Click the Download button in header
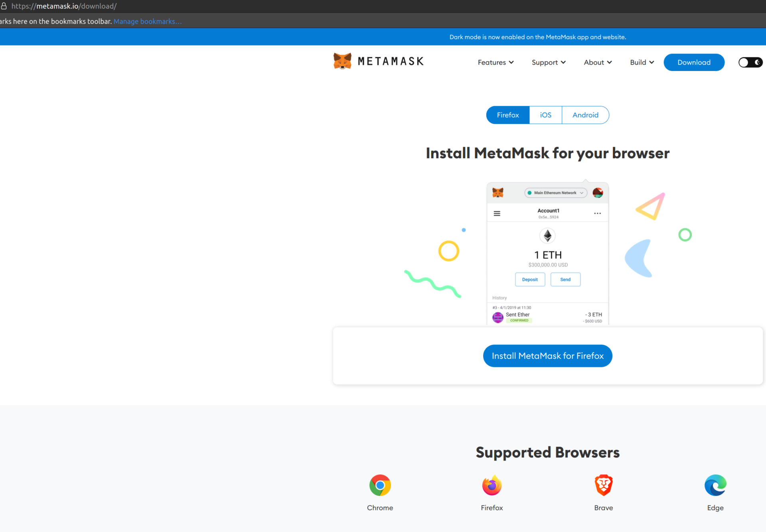766x532 pixels. pyautogui.click(x=694, y=62)
